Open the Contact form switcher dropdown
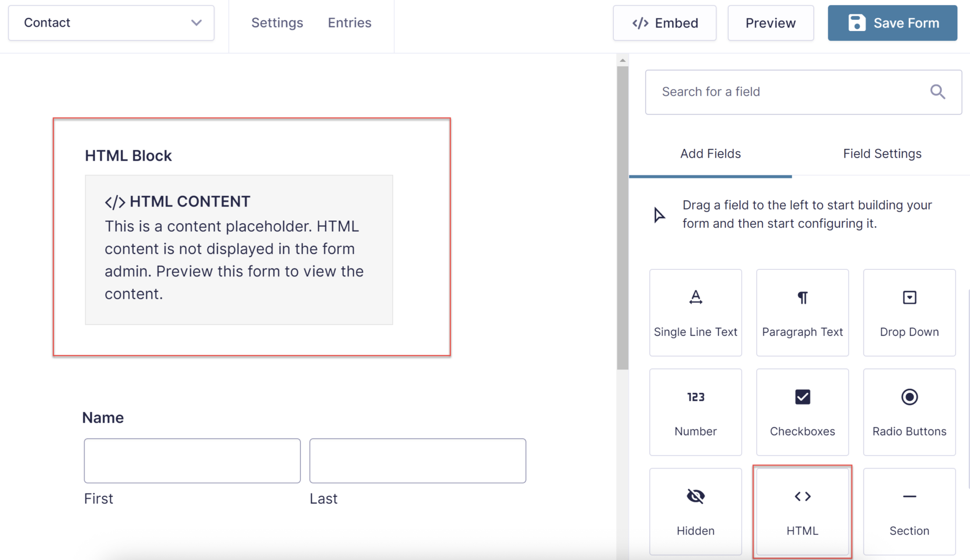 click(111, 23)
